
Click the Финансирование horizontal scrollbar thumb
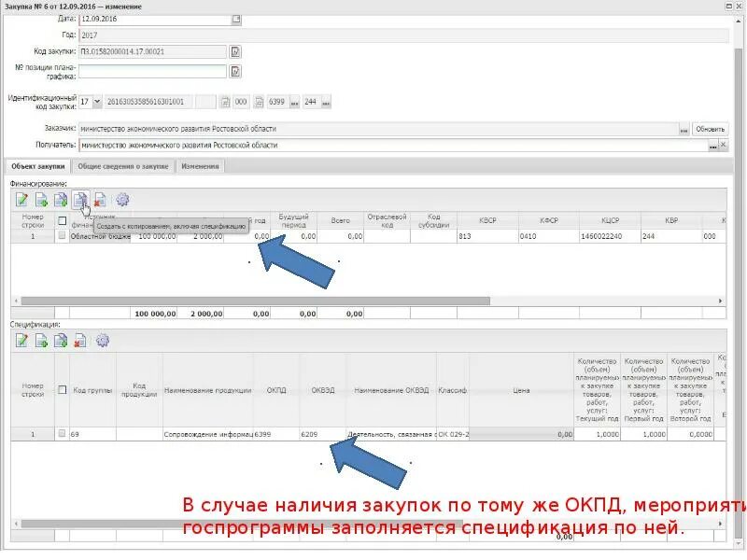pyautogui.click(x=255, y=301)
